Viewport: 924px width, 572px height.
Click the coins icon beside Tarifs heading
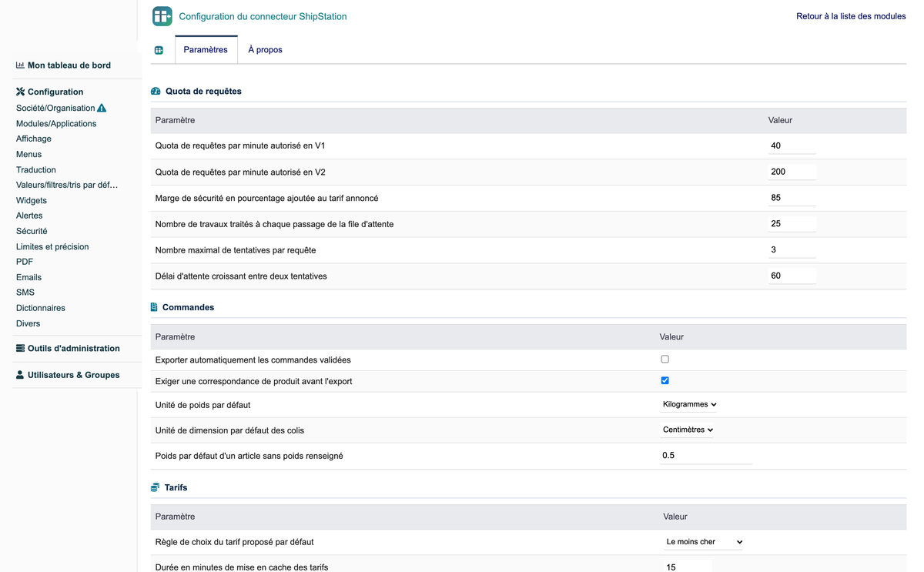click(155, 487)
